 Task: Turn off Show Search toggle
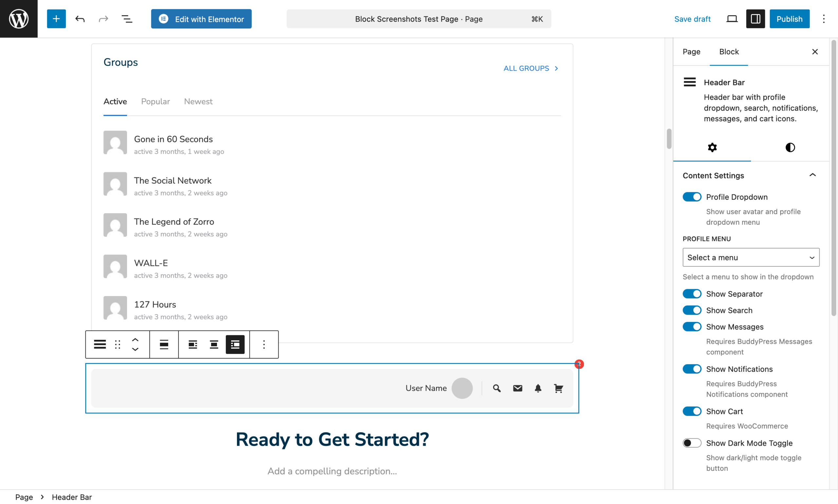(x=692, y=310)
